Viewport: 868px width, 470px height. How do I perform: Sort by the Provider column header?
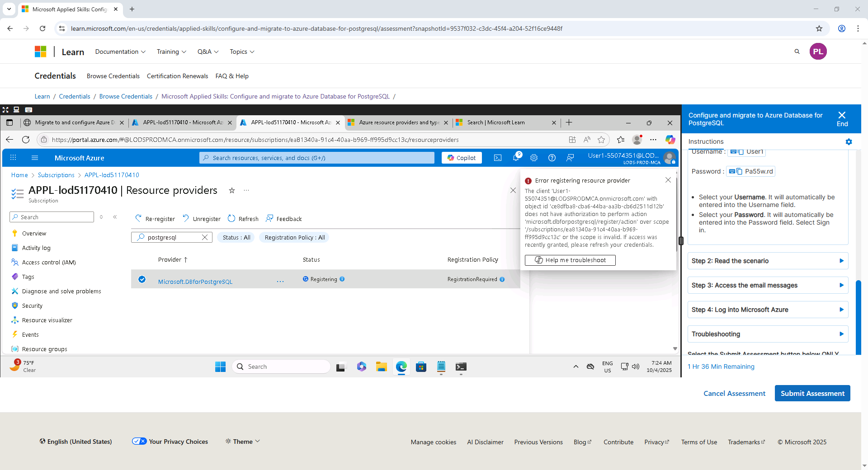(173, 259)
